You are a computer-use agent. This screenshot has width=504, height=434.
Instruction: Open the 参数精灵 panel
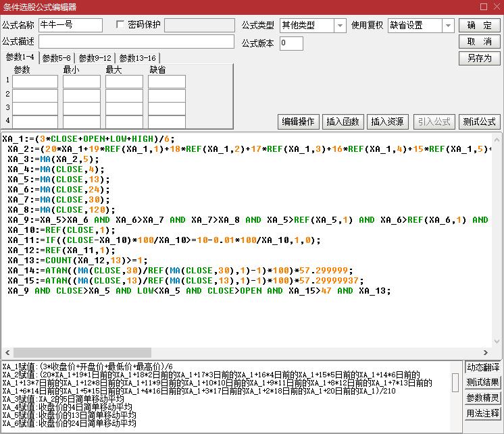[483, 398]
